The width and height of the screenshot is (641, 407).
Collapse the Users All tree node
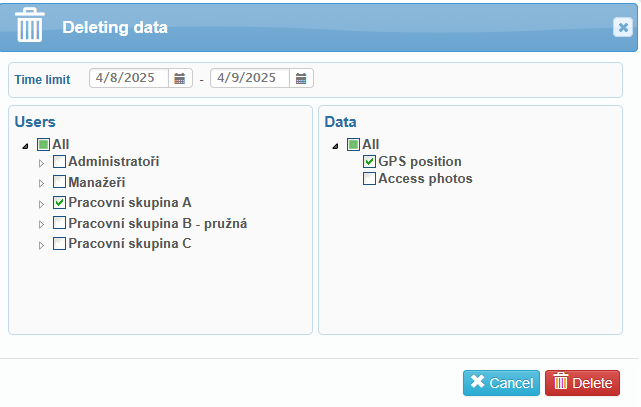(x=26, y=146)
